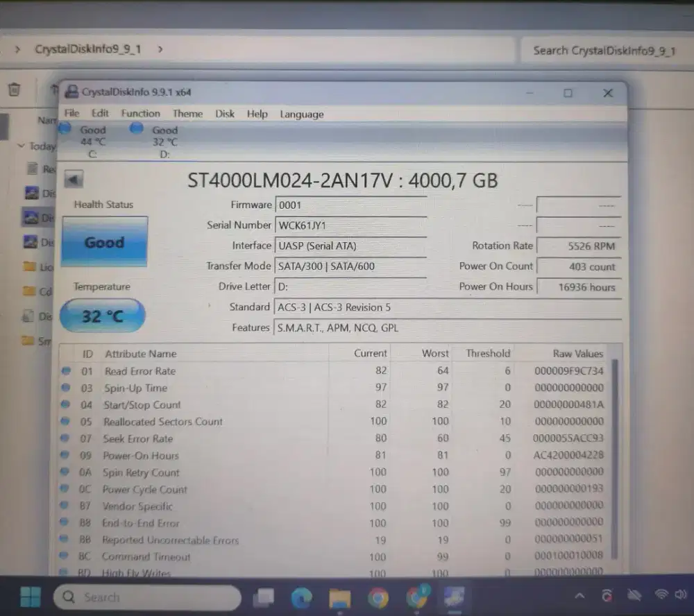Click the taskbar Search box
This screenshot has width=694, height=616.
tap(147, 597)
